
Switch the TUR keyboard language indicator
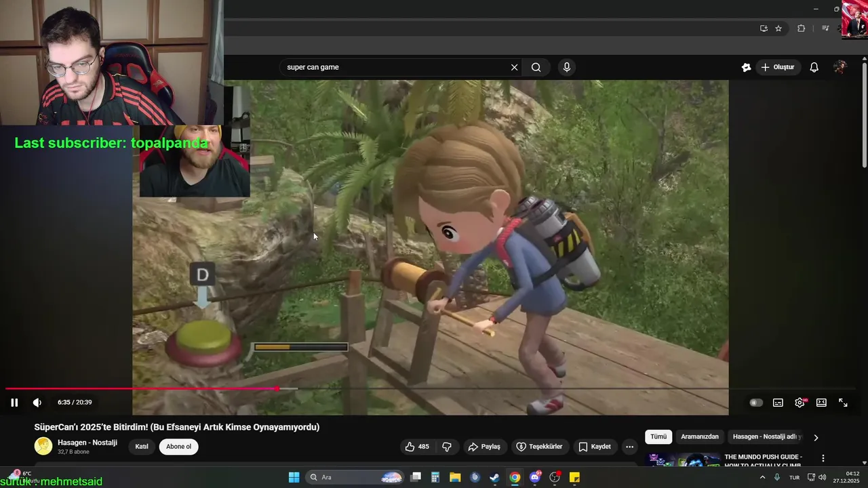click(x=794, y=477)
